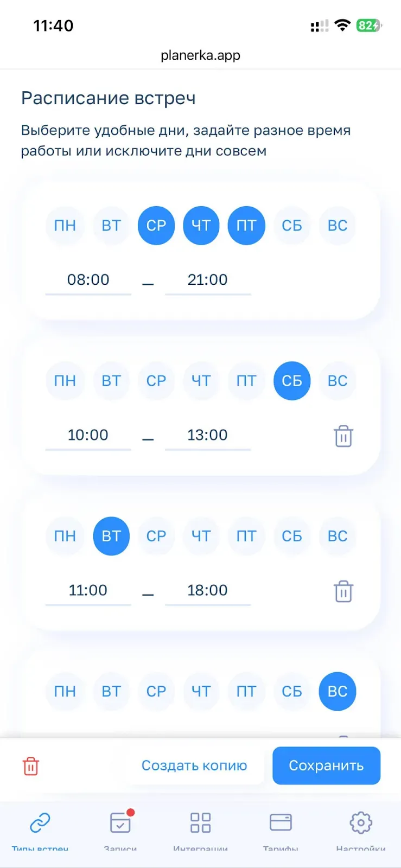This screenshot has width=401, height=868.
Task: Open the Записи calendar icon
Action: [120, 824]
